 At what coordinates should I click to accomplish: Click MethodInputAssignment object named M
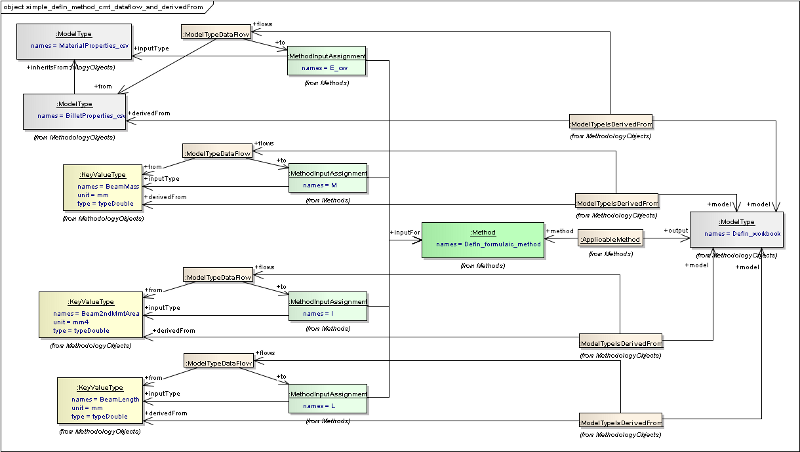coord(327,179)
